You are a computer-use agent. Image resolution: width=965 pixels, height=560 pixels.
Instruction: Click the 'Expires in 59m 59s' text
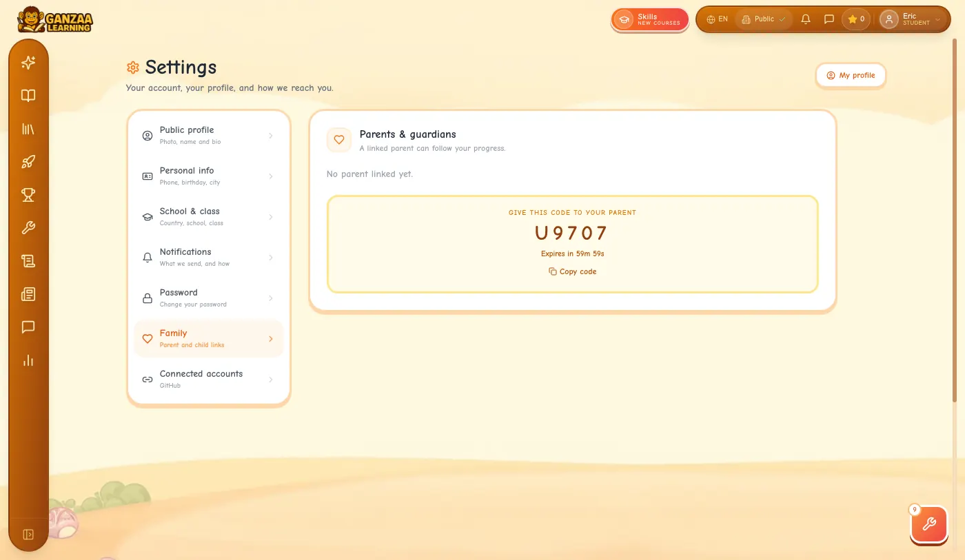[573, 253]
